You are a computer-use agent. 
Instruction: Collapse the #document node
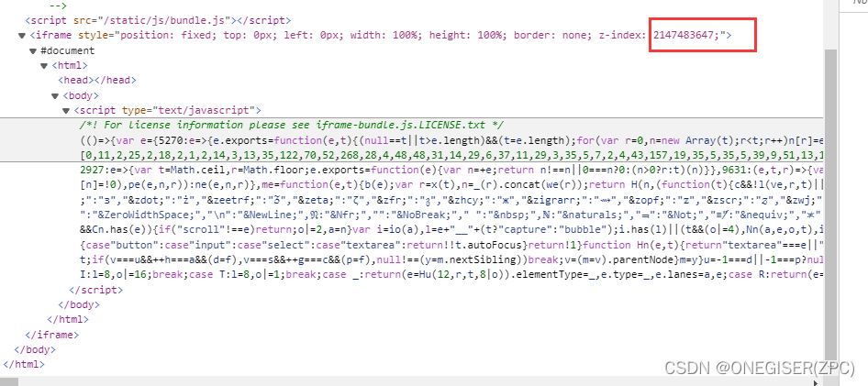pyautogui.click(x=33, y=50)
